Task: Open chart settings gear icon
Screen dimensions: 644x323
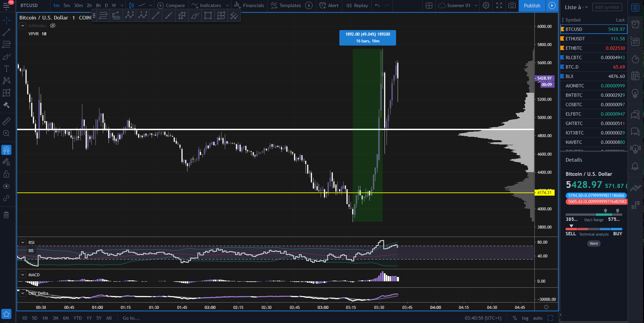Action: (486, 5)
